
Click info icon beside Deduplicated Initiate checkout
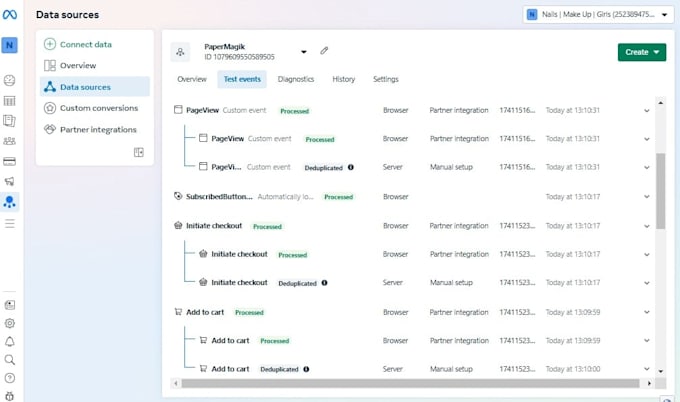point(324,283)
